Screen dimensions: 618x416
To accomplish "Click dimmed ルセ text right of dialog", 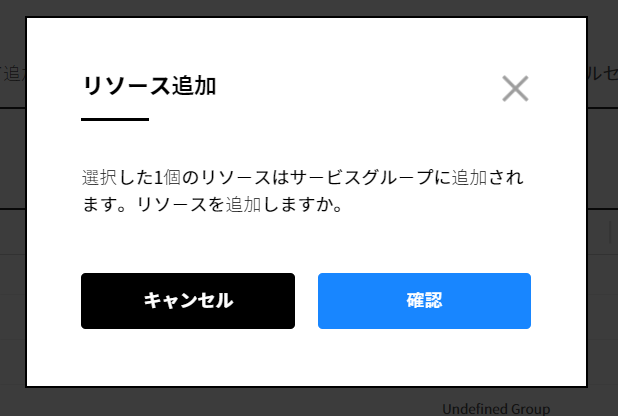I will click(x=603, y=73).
